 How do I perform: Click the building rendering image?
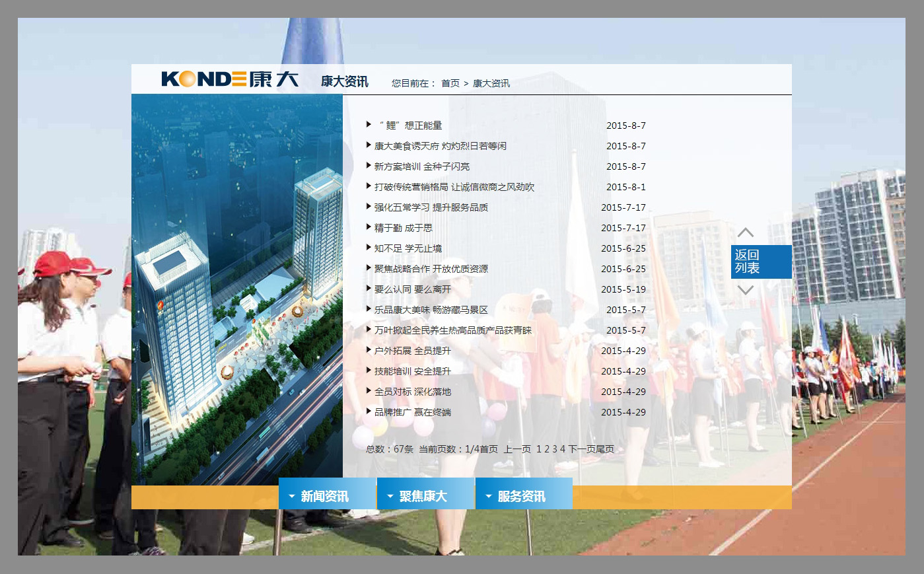click(237, 290)
